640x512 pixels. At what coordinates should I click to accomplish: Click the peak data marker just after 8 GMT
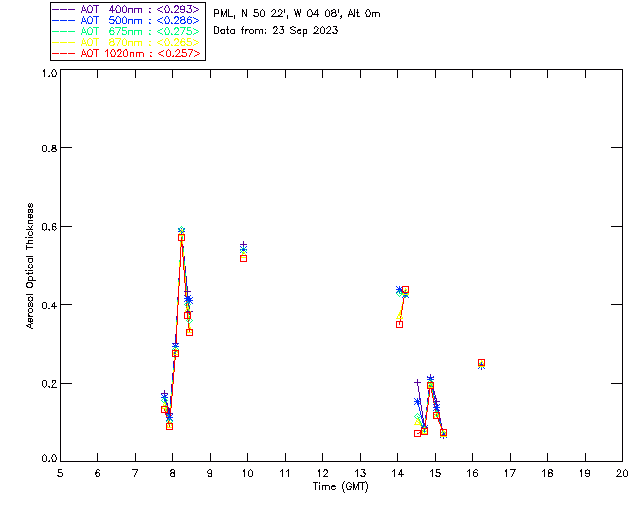181,237
